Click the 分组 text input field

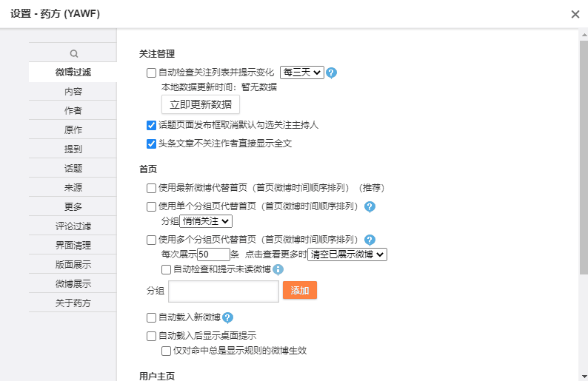pos(224,291)
